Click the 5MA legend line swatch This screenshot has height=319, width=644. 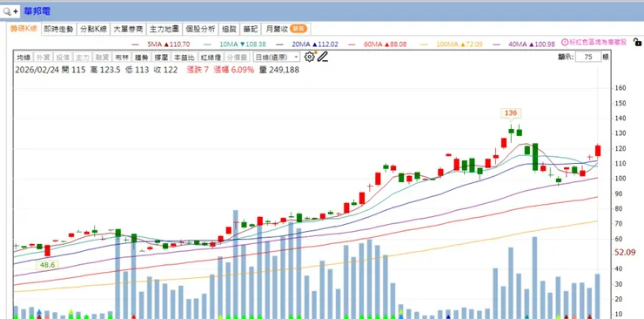[135, 44]
